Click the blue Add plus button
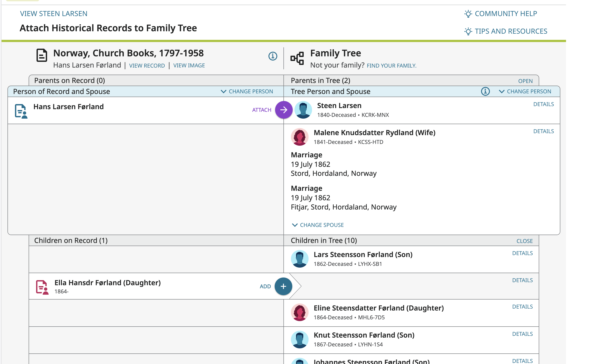Viewport: 603px width, 364px height. coord(283,286)
